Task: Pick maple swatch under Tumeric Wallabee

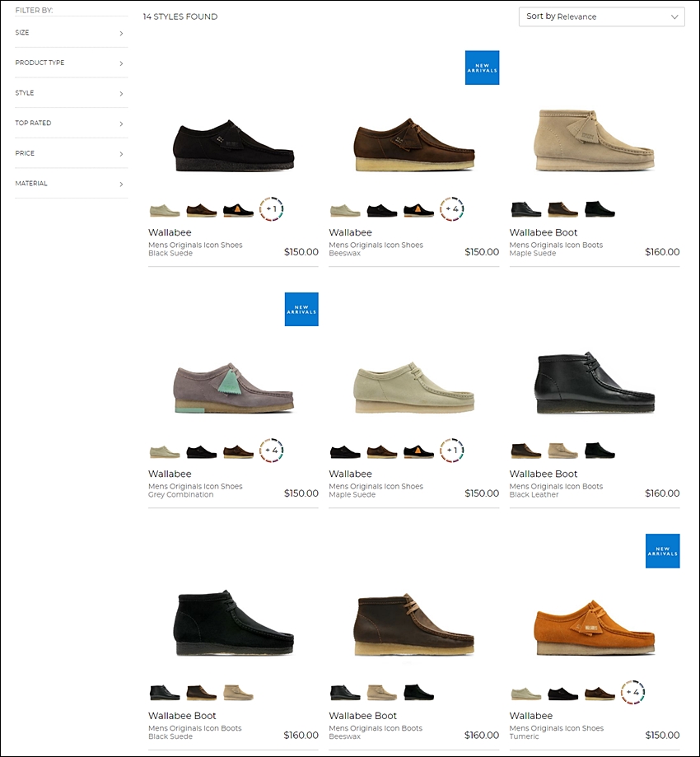Action: pos(526,694)
